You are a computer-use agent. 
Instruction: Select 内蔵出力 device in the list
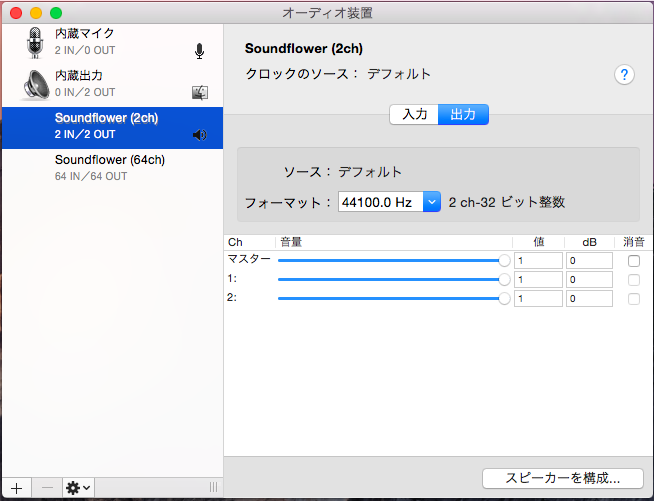click(113, 85)
